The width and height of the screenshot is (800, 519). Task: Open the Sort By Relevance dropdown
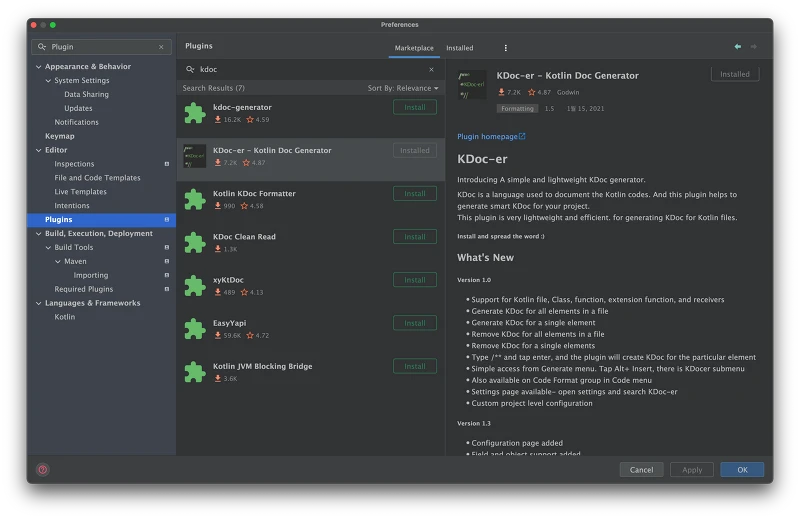403,88
